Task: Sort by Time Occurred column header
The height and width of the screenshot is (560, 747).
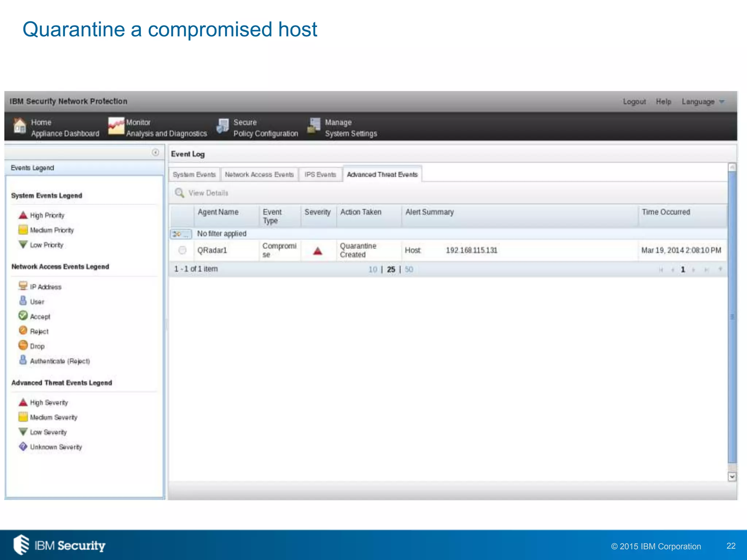Action: tap(682, 216)
